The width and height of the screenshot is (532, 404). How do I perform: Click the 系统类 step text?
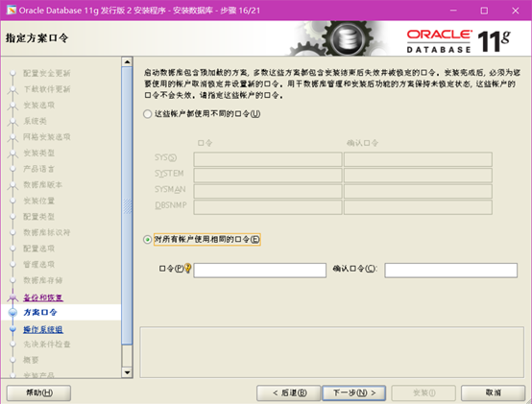[x=35, y=121]
